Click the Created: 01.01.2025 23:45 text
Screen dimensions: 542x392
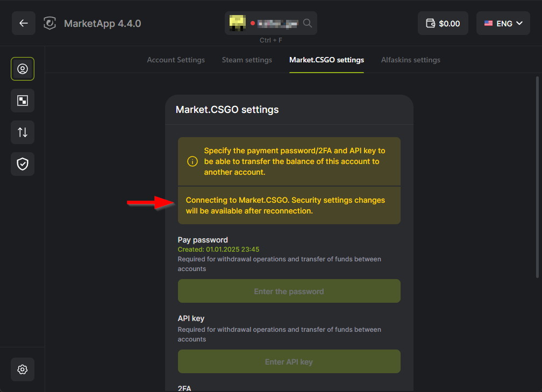coord(218,250)
